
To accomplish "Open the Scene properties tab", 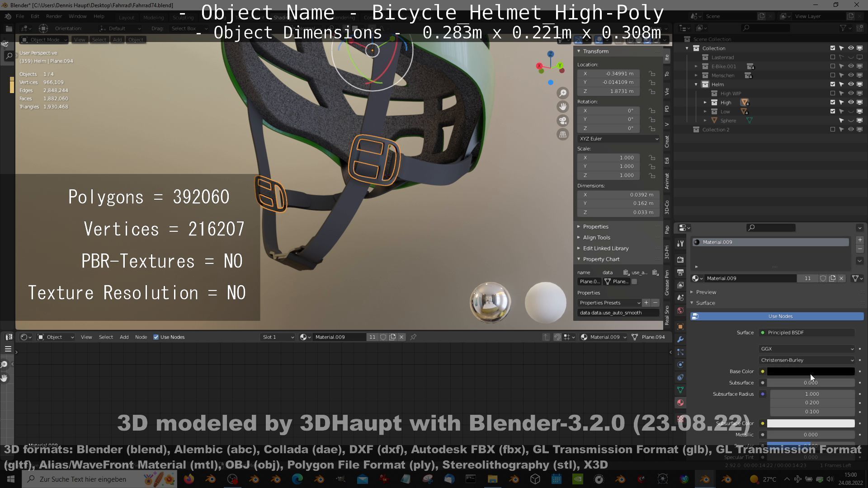I will [x=680, y=298].
